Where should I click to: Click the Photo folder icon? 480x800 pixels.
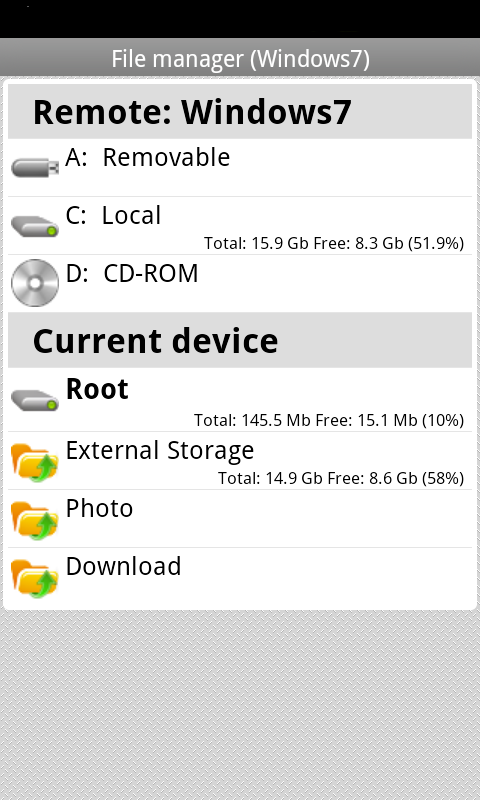pos(35,520)
